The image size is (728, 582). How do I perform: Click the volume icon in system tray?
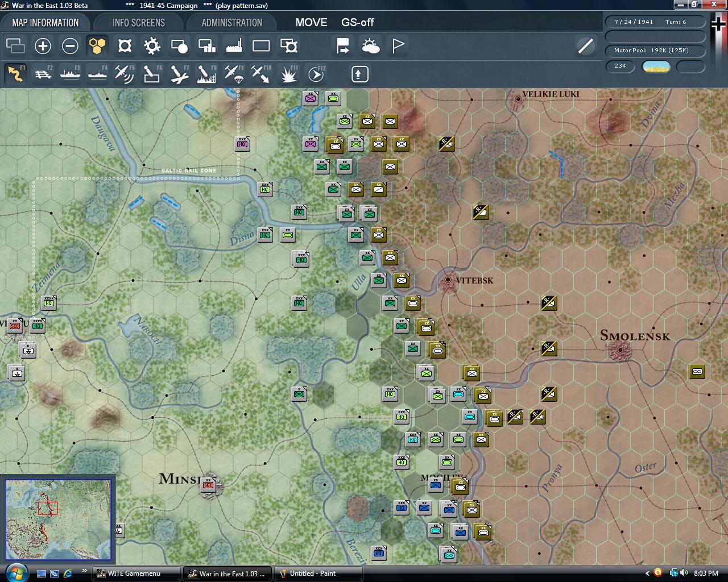point(684,573)
